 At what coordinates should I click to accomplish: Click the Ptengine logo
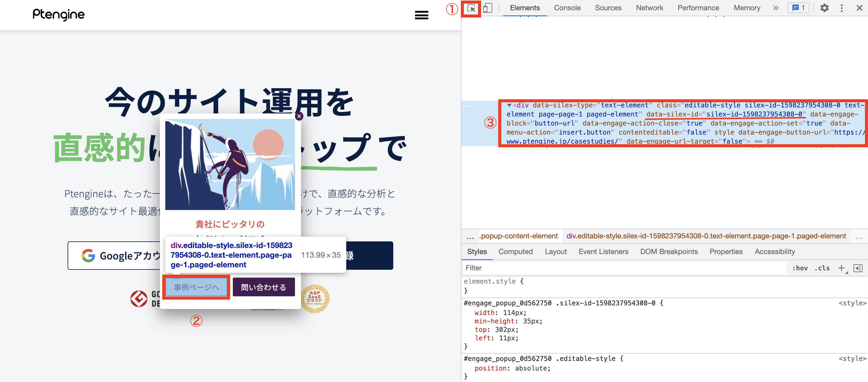[x=58, y=14]
